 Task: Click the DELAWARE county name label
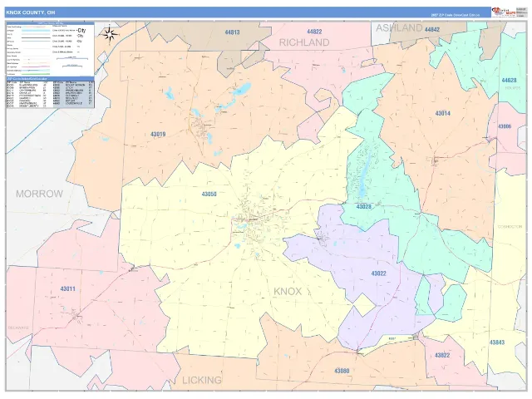tap(18, 328)
